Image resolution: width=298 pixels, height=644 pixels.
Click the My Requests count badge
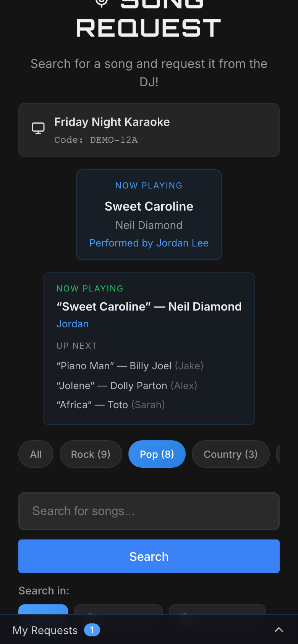coord(92,630)
